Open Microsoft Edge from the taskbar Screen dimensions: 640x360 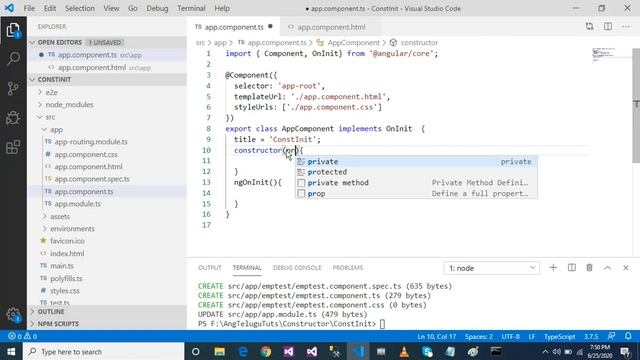click(x=243, y=351)
